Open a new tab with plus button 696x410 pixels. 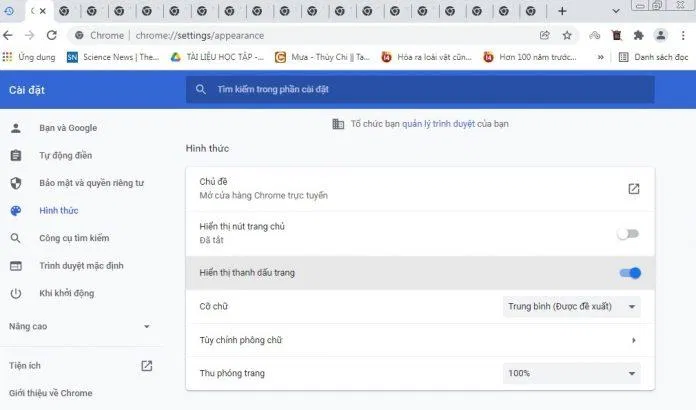click(x=562, y=11)
